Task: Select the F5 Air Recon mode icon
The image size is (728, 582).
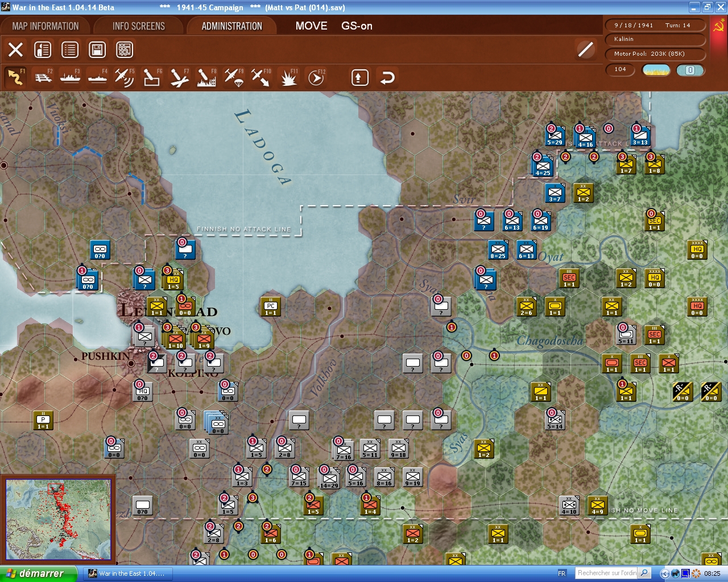Action: [125, 77]
